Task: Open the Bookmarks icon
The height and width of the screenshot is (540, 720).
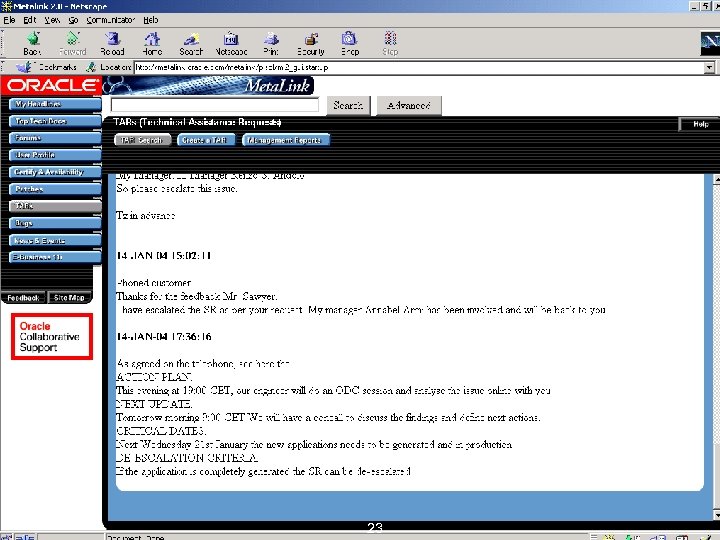Action: click(23, 67)
